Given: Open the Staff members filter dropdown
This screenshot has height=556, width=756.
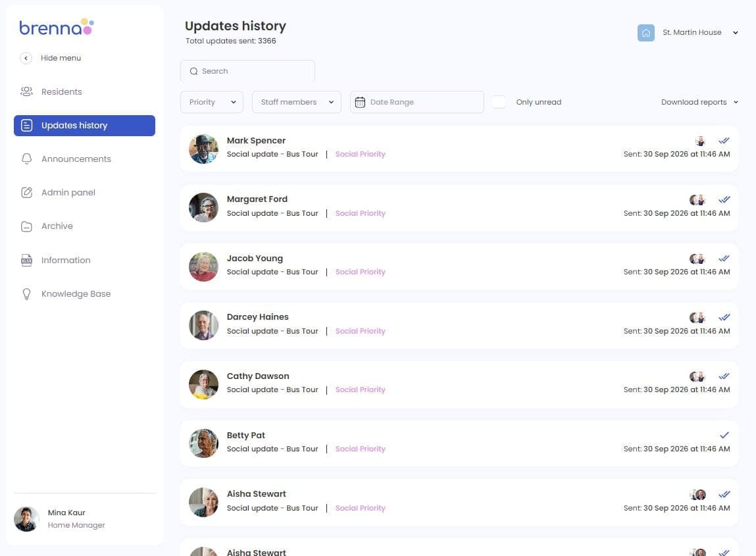Looking at the screenshot, I should click(x=297, y=102).
